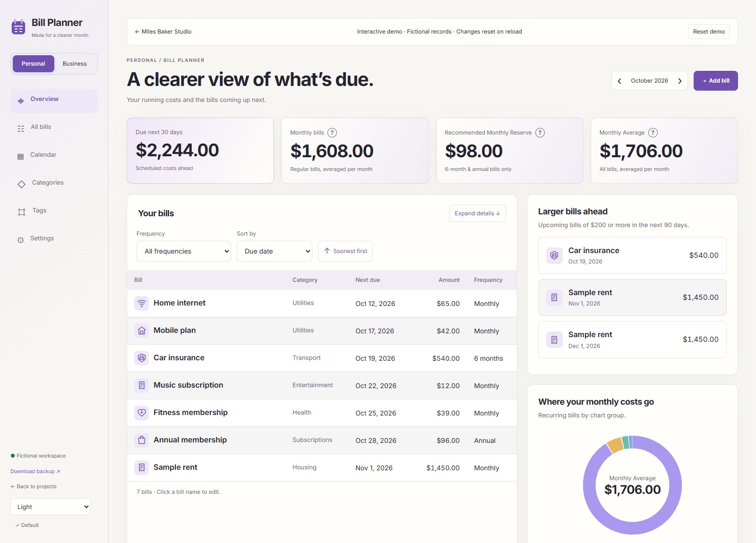Expand bill details with Expand details button
Screen dimensions: 756x543
[478, 213]
